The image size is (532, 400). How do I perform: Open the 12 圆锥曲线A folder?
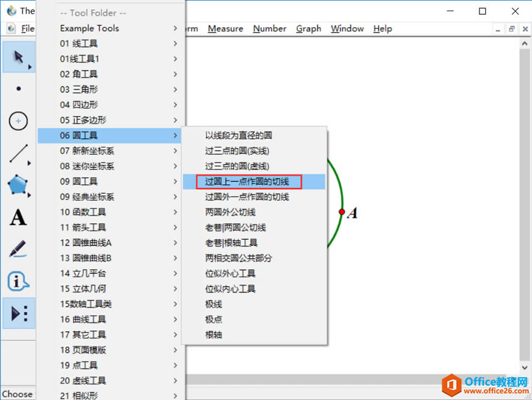(x=109, y=243)
